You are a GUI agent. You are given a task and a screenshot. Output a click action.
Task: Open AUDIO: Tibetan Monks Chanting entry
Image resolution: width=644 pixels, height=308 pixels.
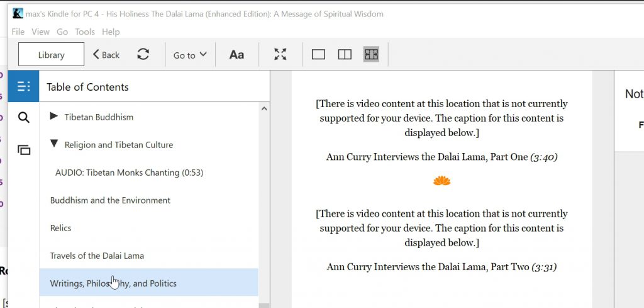pos(129,173)
